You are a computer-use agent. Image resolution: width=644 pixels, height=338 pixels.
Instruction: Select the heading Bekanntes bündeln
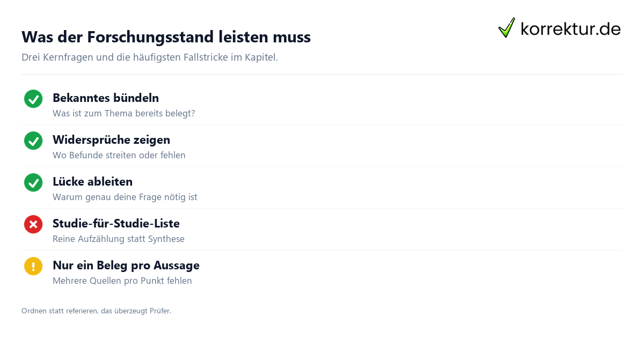point(106,98)
